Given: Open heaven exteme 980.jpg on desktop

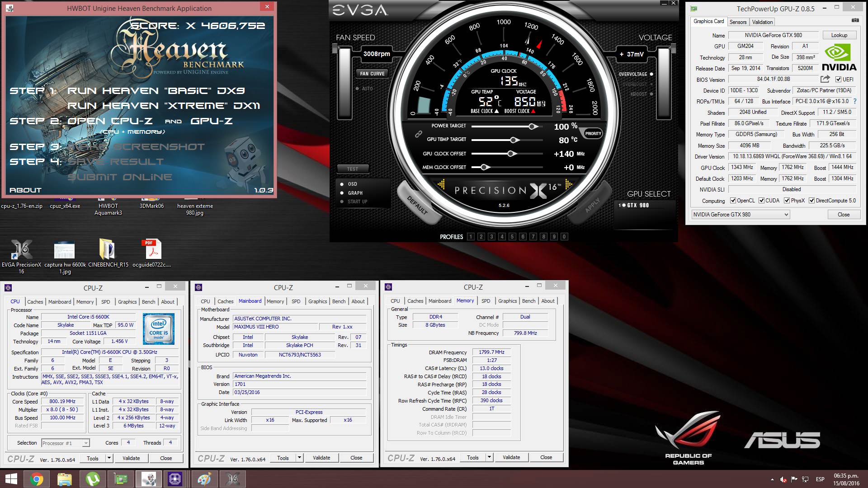Looking at the screenshot, I should [195, 206].
